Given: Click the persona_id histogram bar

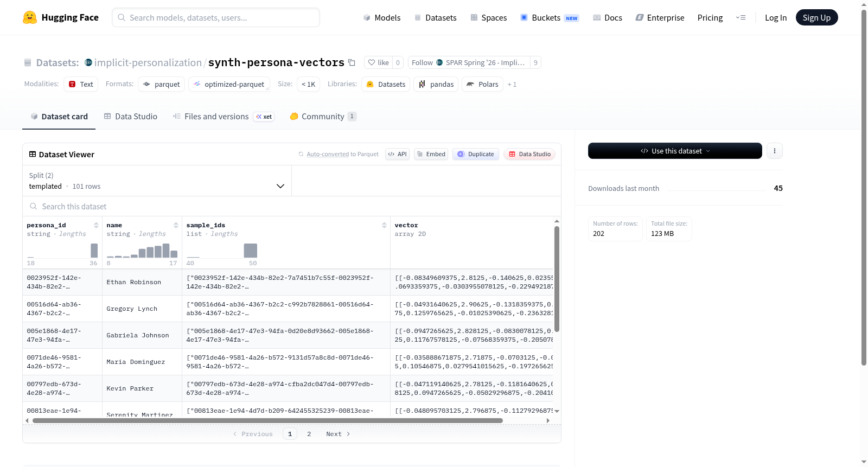Looking at the screenshot, I should coord(94,251).
